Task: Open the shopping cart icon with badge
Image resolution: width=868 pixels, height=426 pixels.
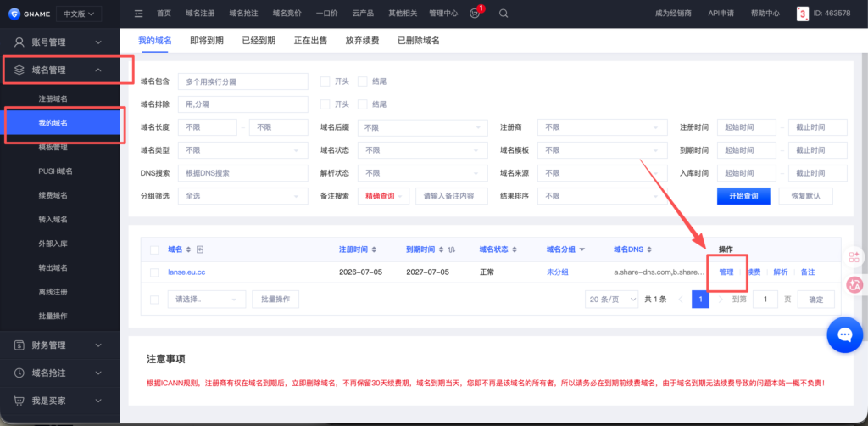Action: (475, 14)
